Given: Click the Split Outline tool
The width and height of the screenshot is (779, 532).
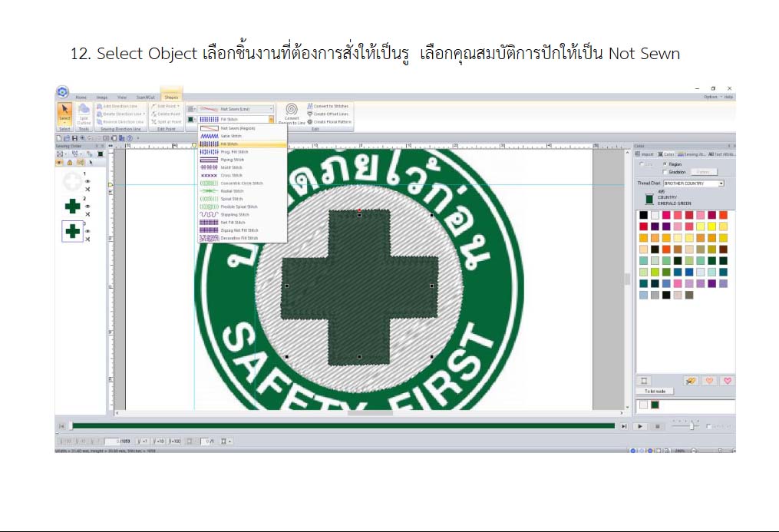Looking at the screenshot, I should click(84, 114).
